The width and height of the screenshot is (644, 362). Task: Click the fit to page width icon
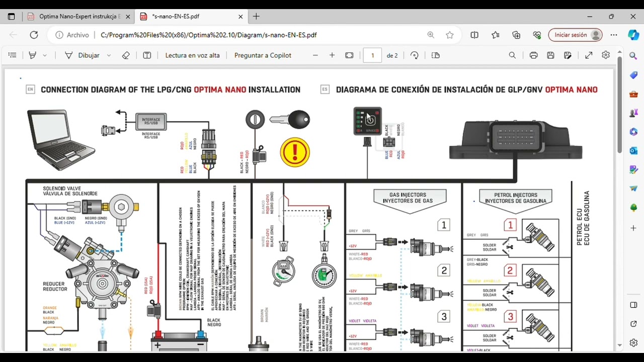point(349,55)
